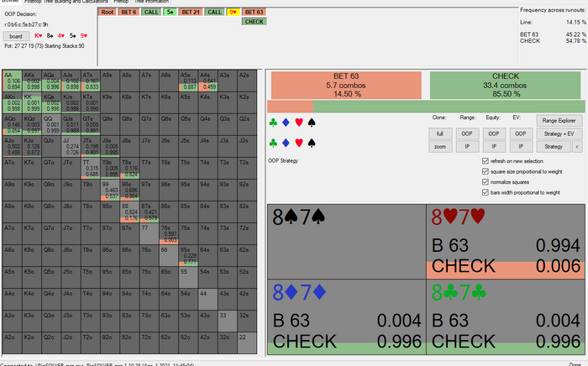Click the 8♠ board card

50,35
